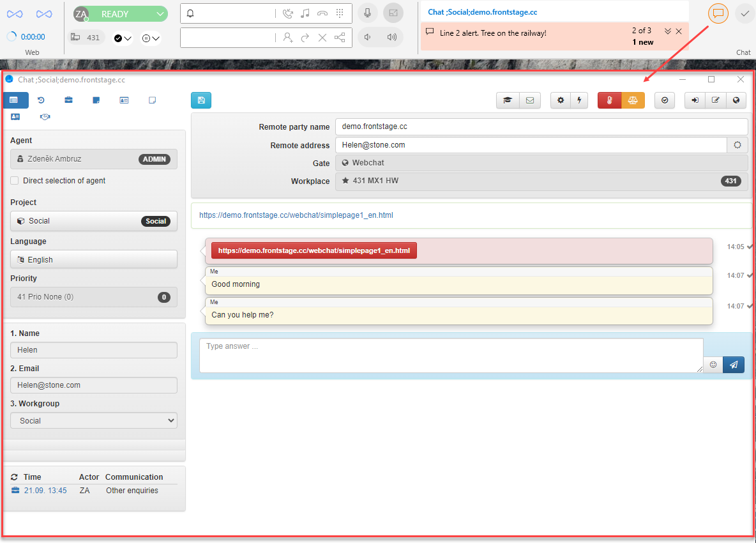Viewport: 756px width, 543px height.
Task: Click the orange chat bubble button
Action: (x=718, y=13)
